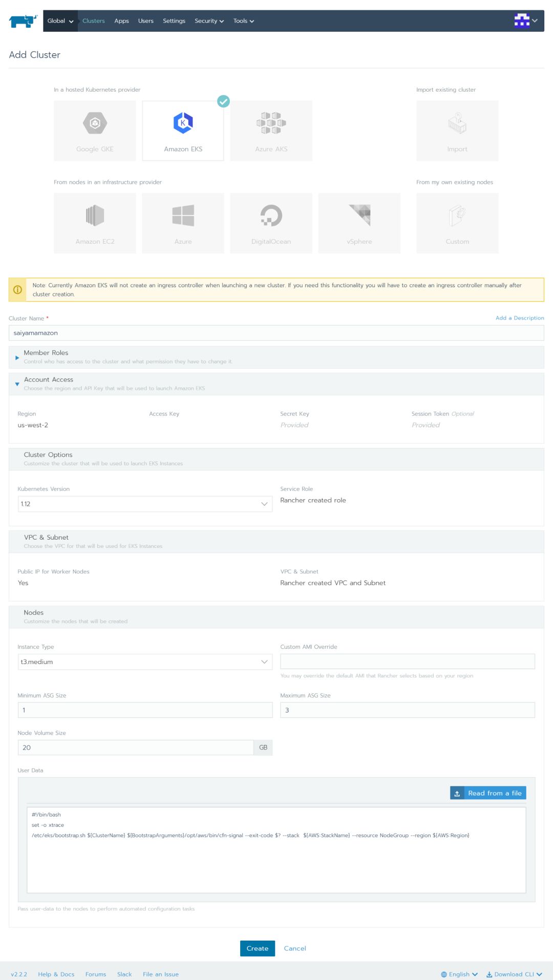This screenshot has width=553, height=980.
Task: Select the Azure infrastructure provider icon
Action: [183, 216]
